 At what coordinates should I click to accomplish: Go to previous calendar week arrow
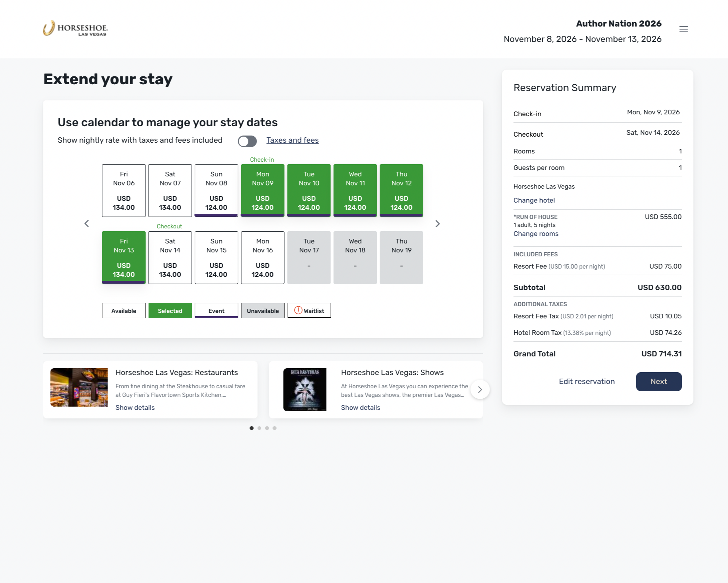(x=87, y=224)
